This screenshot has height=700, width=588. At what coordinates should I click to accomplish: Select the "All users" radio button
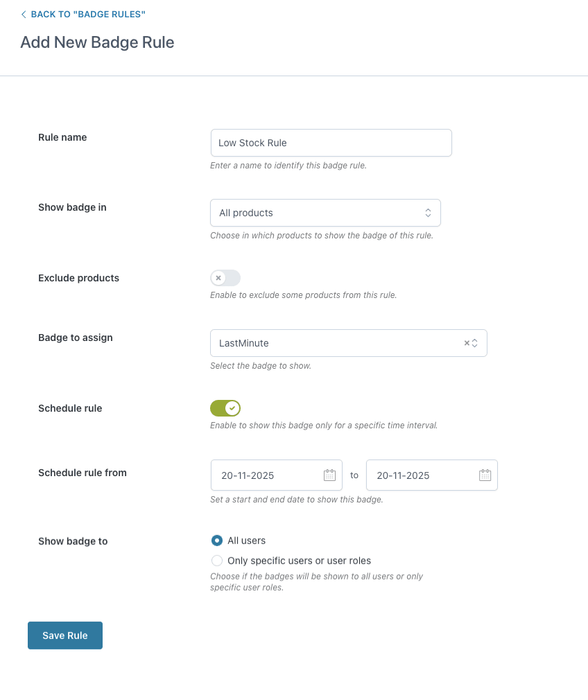tap(217, 541)
